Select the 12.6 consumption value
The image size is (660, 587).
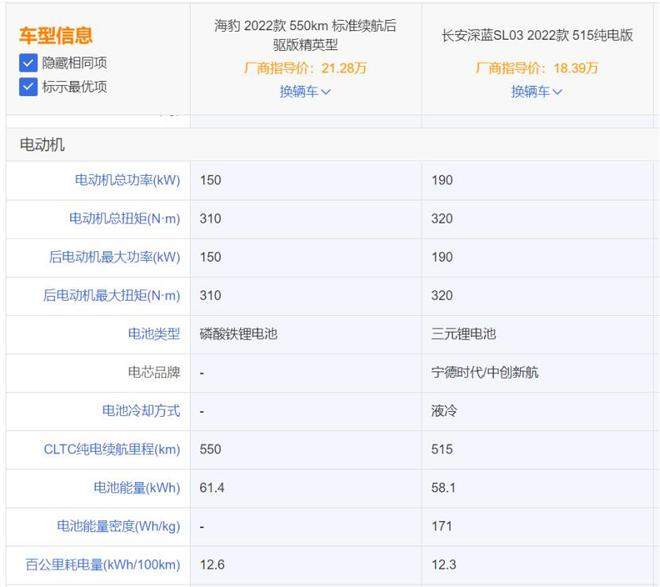(212, 565)
